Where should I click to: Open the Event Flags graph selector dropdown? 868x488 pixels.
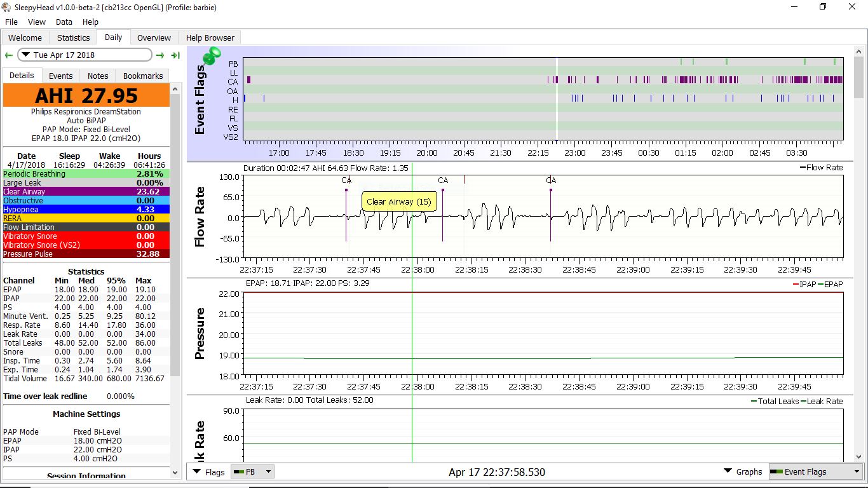click(815, 471)
